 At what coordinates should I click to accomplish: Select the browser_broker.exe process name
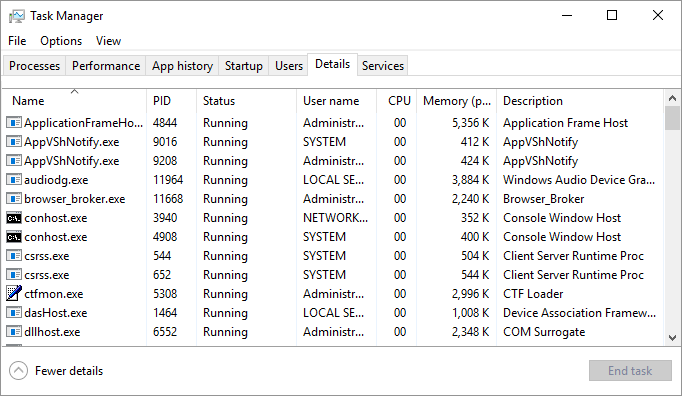coord(75,199)
